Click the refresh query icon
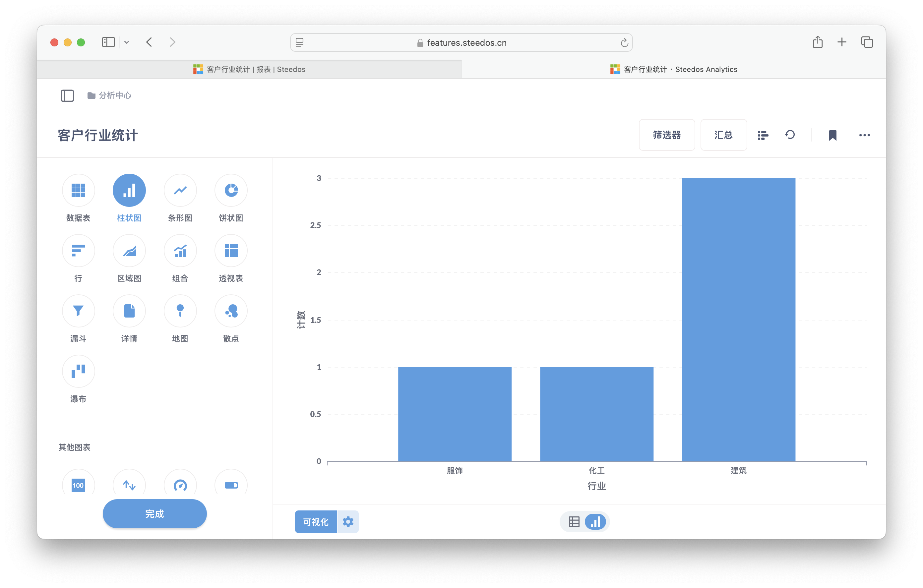923x588 pixels. 790,135
